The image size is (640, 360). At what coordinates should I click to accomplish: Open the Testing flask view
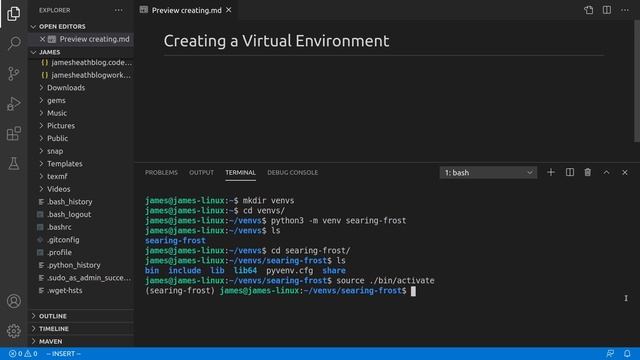coord(13,163)
